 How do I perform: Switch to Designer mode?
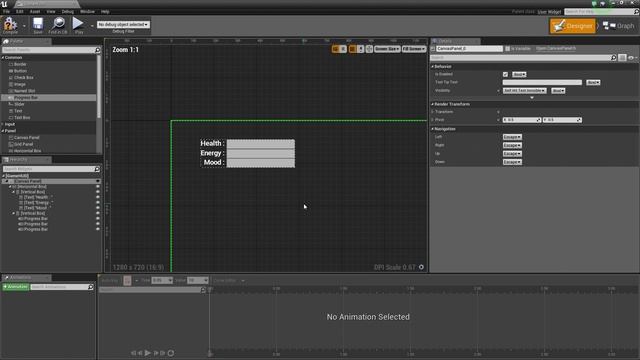coord(573,26)
